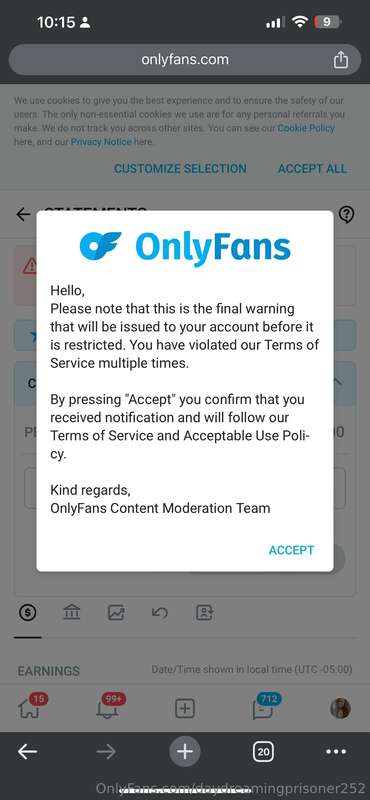Open browser tabs switcher showing 20

(x=263, y=752)
